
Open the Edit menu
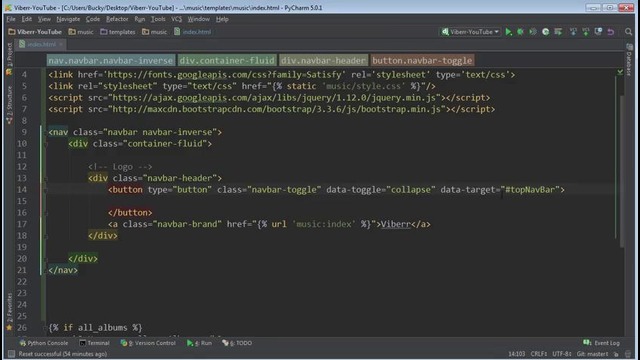pos(27,19)
